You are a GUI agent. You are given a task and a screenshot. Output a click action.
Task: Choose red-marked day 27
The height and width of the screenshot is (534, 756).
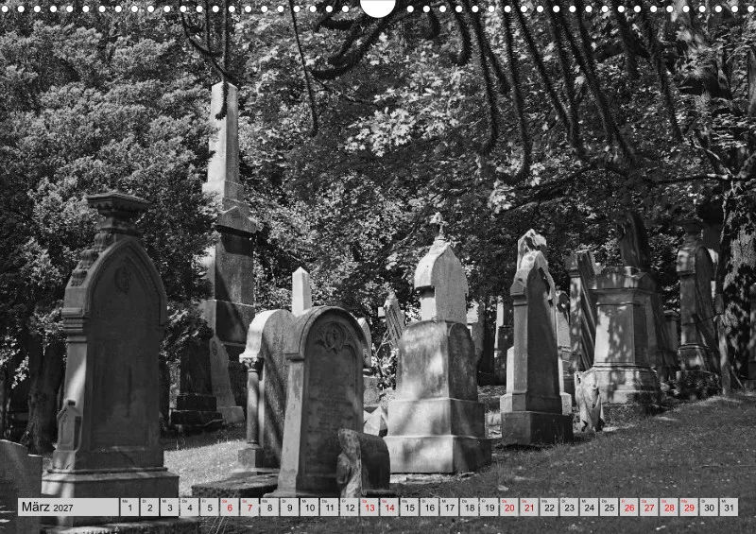[x=649, y=508]
